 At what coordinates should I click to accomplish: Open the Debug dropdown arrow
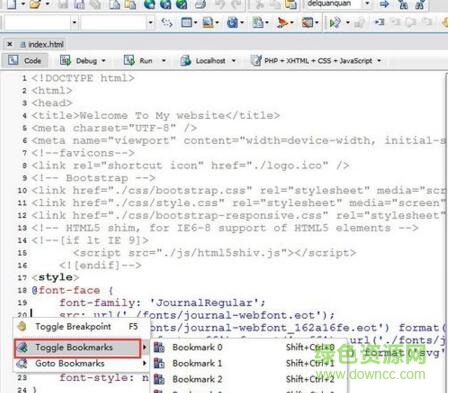pyautogui.click(x=103, y=61)
